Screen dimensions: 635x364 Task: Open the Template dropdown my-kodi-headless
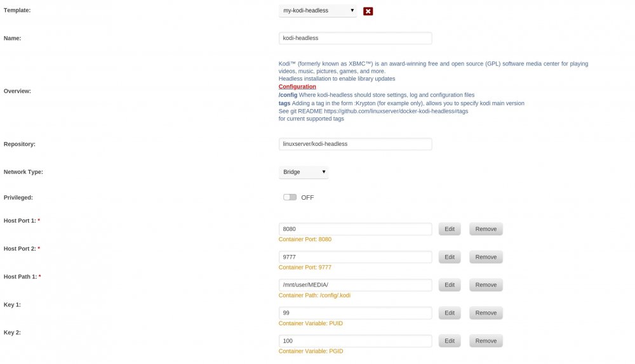coord(317,11)
